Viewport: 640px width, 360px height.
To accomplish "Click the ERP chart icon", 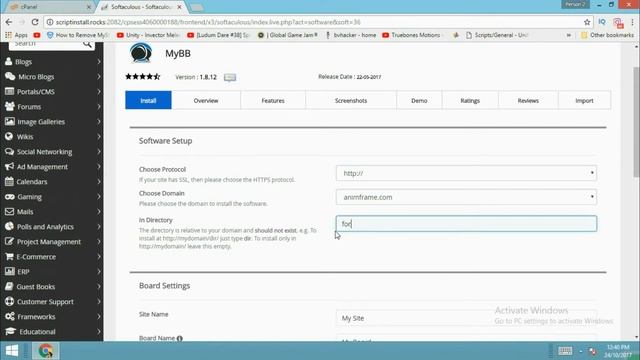I will click(9, 271).
